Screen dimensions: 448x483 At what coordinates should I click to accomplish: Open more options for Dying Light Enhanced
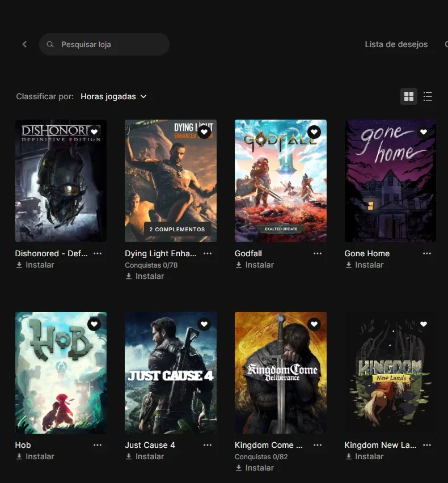coord(208,253)
